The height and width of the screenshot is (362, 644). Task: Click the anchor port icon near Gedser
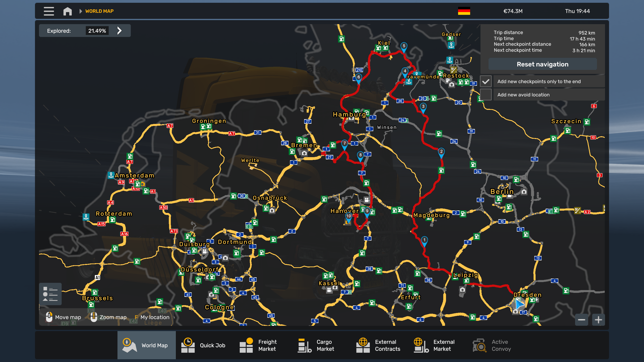(x=451, y=45)
